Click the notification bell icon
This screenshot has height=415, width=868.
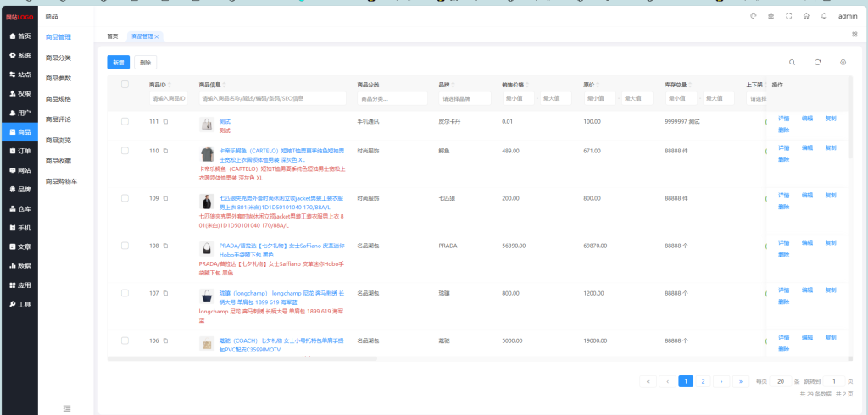823,15
